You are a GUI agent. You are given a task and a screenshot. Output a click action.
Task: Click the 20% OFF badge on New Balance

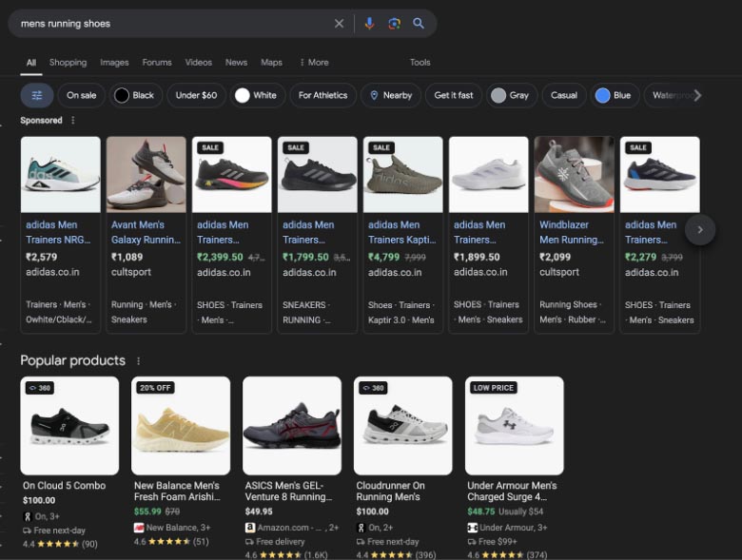tap(155, 388)
